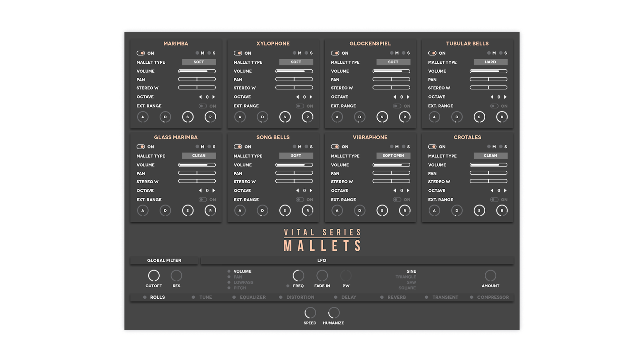The width and height of the screenshot is (644, 362).
Task: Click the Vibraphone Decay knob
Action: point(360,210)
